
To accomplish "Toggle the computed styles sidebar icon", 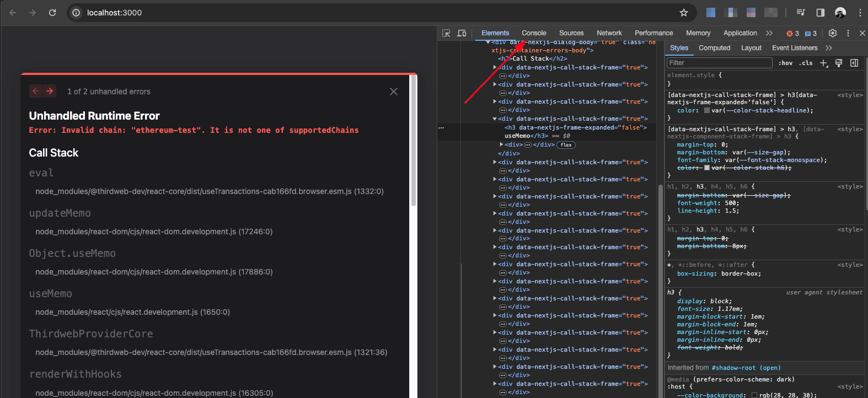I will (854, 63).
